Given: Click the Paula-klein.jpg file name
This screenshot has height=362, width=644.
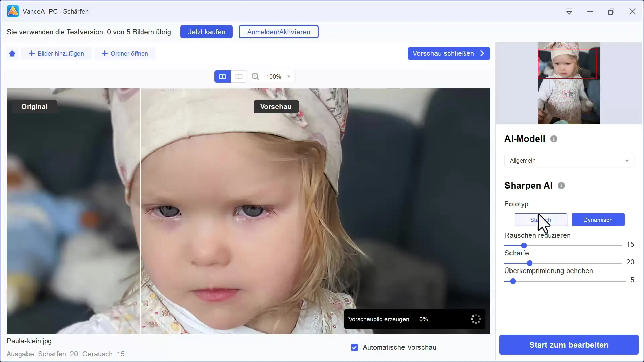Looking at the screenshot, I should [29, 341].
